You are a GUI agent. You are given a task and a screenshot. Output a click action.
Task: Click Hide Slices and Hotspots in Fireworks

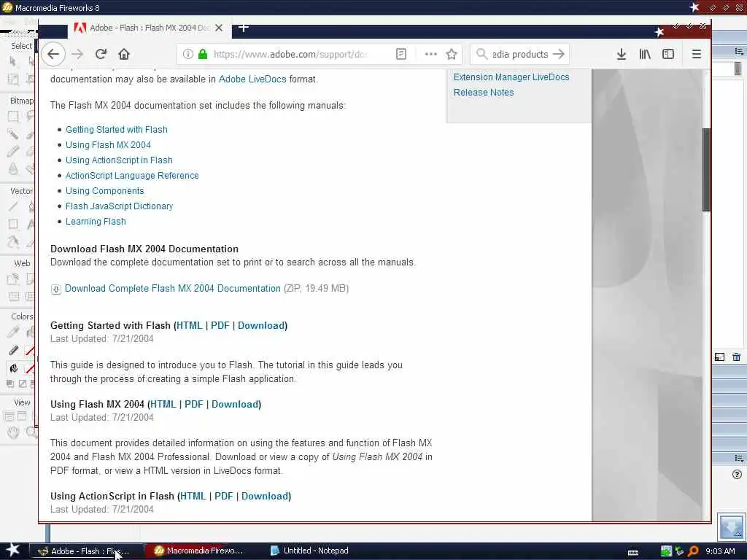[15, 297]
